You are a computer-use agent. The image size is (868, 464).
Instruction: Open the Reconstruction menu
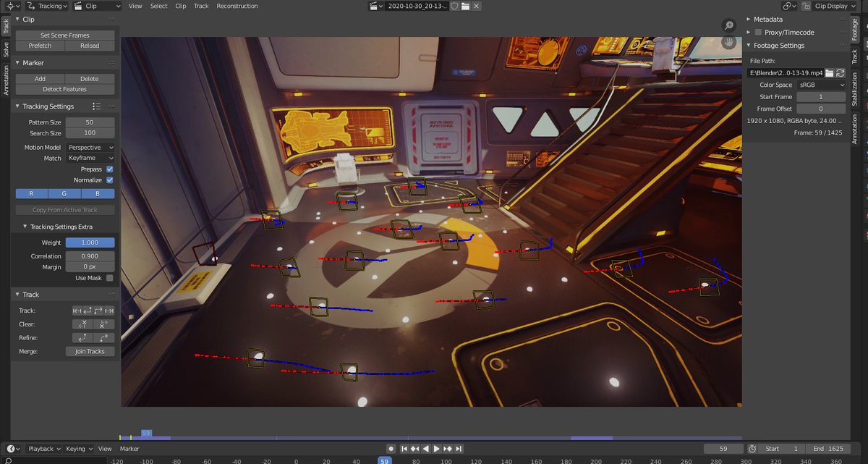pyautogui.click(x=237, y=6)
